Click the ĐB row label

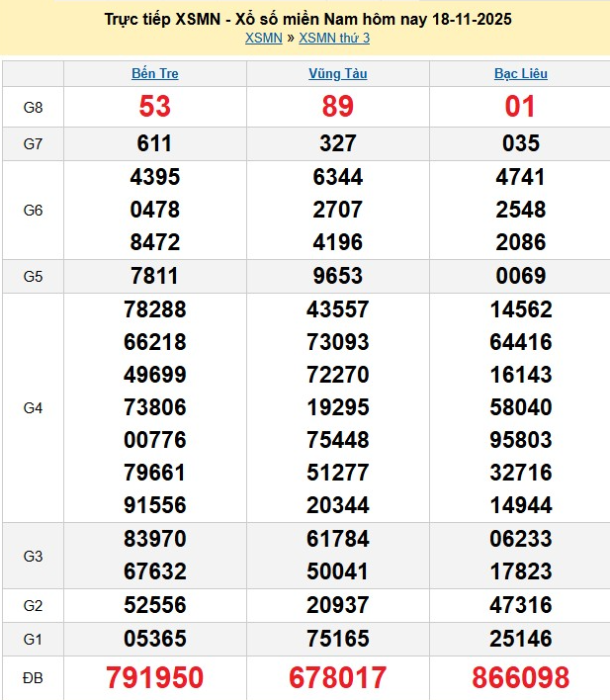[x=33, y=677]
